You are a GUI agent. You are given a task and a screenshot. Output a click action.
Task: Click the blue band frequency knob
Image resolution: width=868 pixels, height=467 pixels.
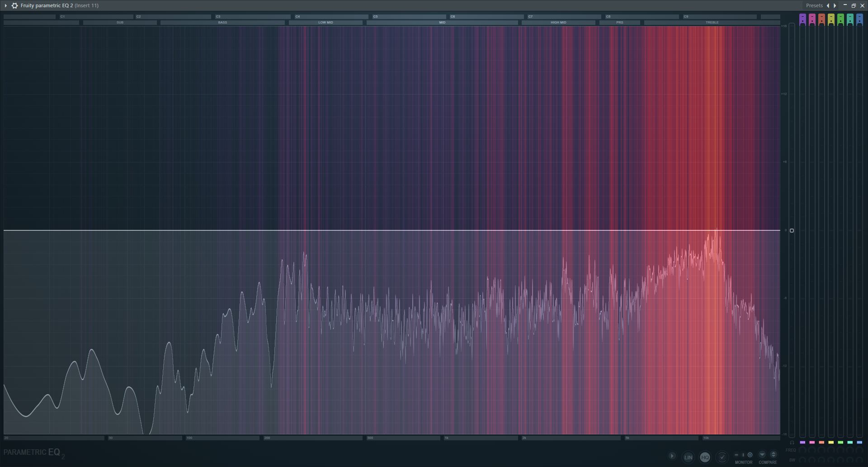click(859, 450)
